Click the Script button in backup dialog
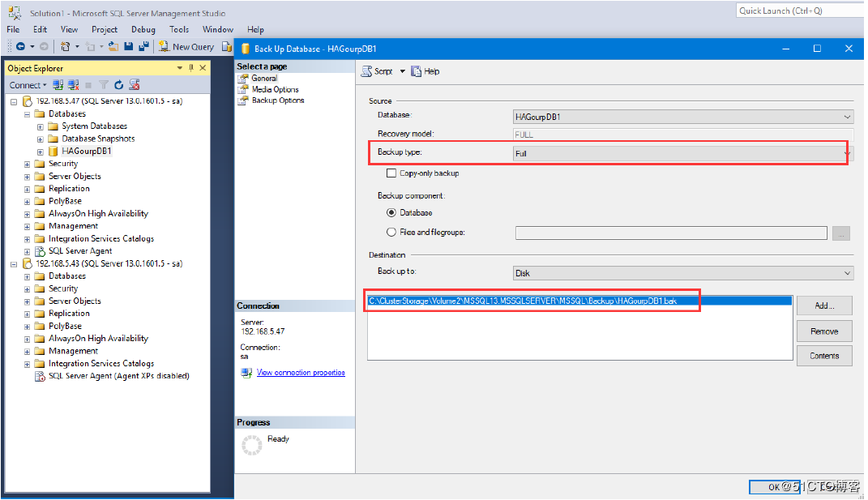Screen dimensions: 868x500 (377, 71)
